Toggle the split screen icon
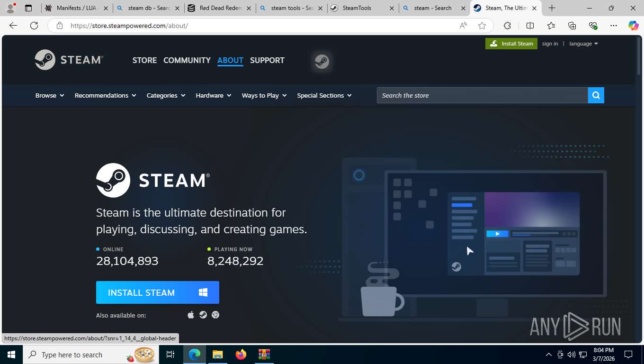Screen dimensions: 644x364 click(530, 26)
